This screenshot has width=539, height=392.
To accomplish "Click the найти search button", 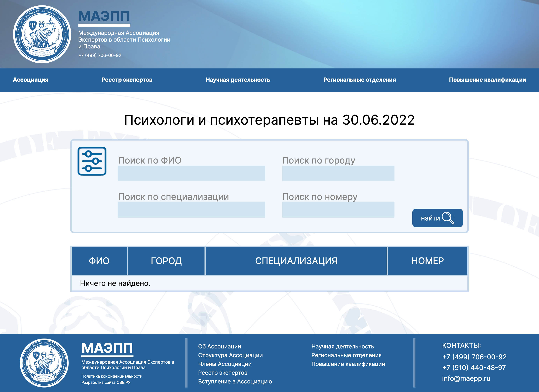I will tap(437, 218).
